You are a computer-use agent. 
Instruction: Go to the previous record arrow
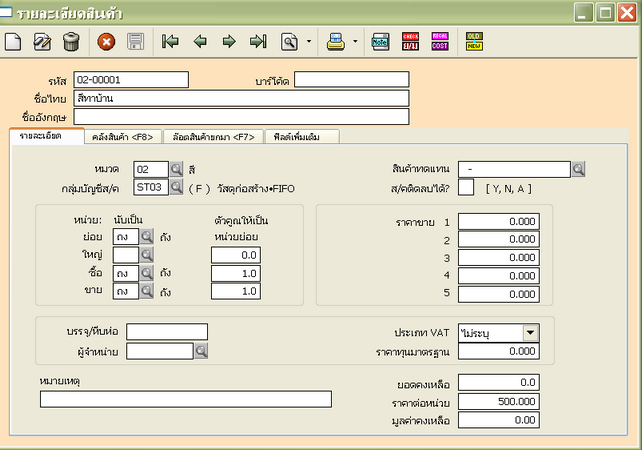click(200, 42)
